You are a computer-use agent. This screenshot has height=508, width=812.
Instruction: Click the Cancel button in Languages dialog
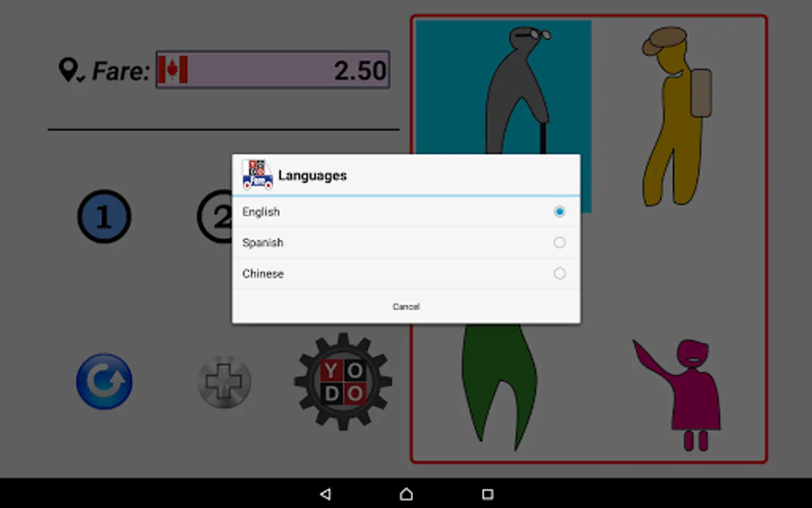(x=406, y=306)
